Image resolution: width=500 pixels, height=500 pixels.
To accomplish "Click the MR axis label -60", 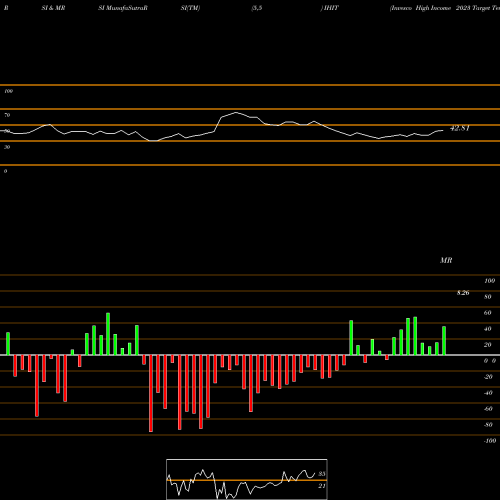I will point(488,409).
